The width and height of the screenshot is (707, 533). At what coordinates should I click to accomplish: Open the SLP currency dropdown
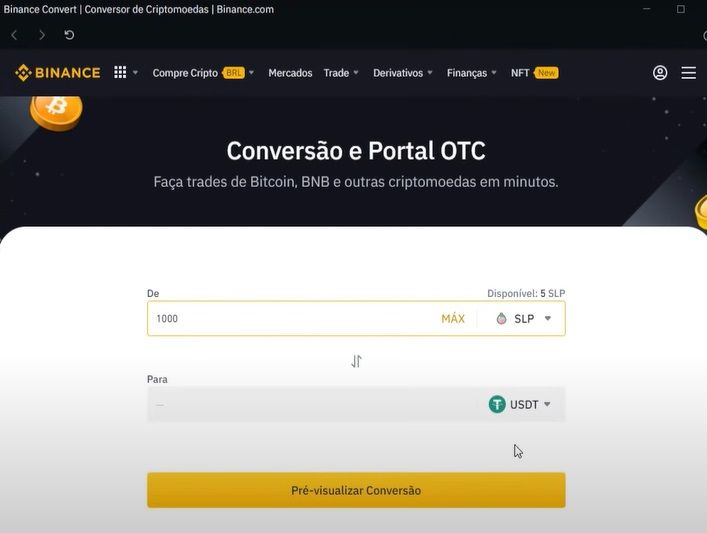523,319
